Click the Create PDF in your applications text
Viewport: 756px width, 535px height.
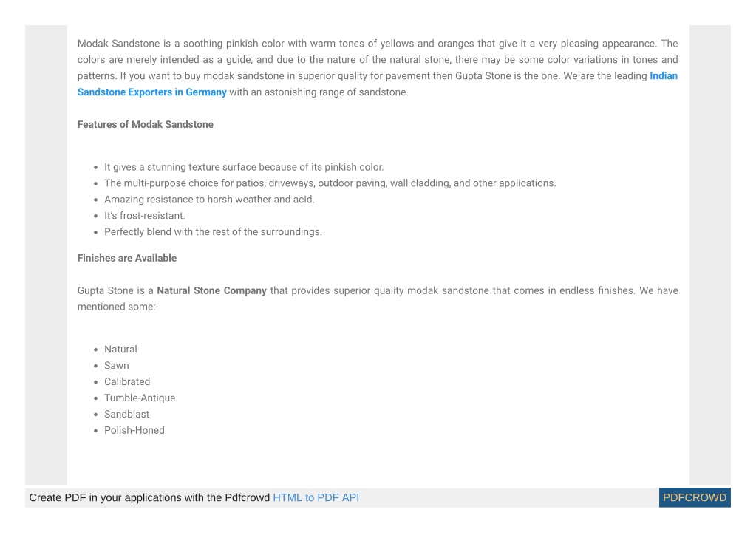point(149,497)
